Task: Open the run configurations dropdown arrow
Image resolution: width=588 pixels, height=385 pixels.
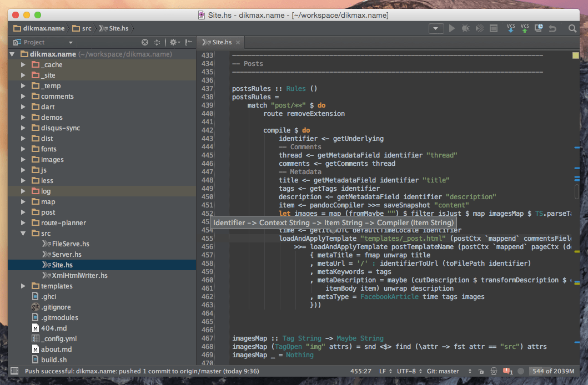Action: point(436,28)
